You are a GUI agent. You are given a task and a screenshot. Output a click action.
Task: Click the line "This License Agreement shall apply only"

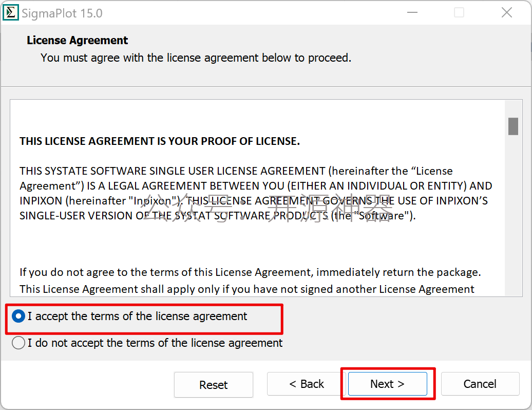point(246,289)
